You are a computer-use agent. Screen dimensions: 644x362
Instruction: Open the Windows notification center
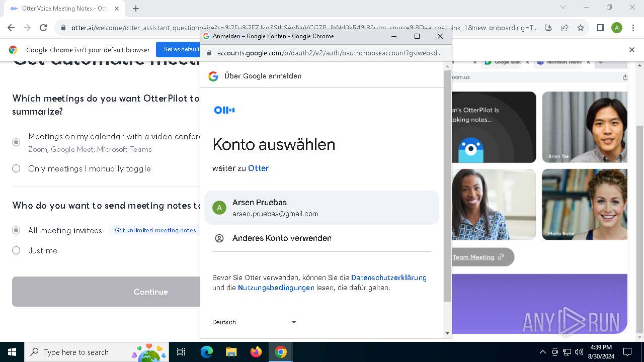pyautogui.click(x=627, y=352)
